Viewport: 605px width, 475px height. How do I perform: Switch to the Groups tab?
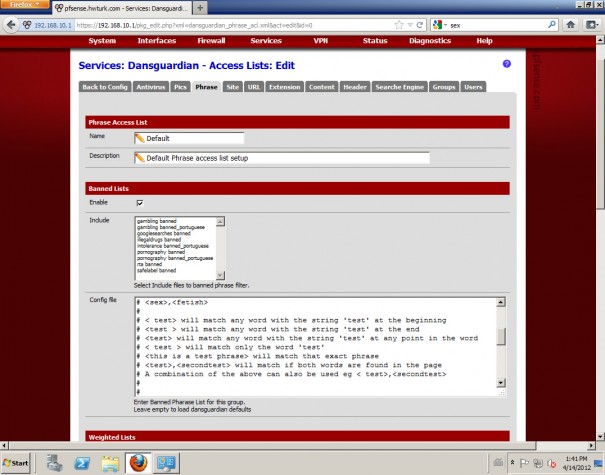pyautogui.click(x=444, y=87)
